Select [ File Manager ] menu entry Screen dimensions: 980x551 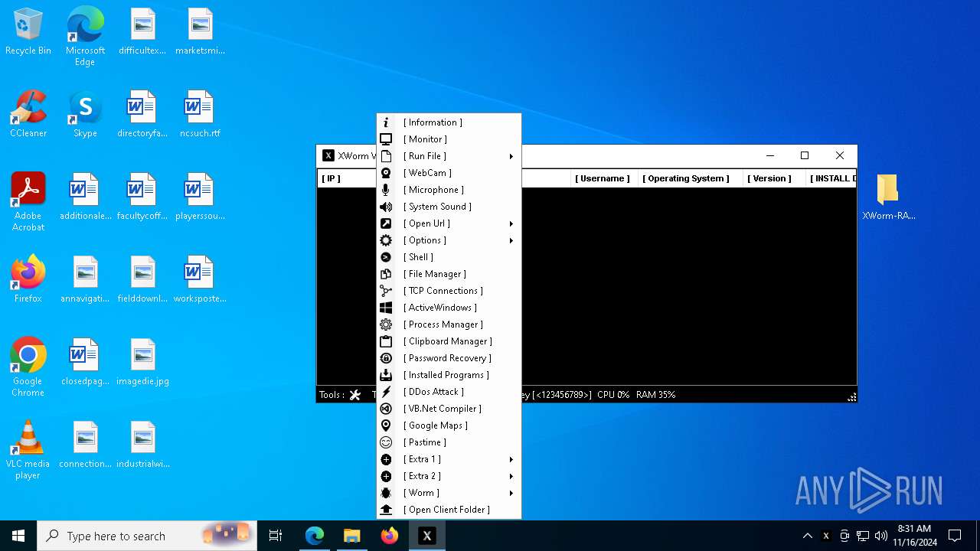tap(449, 274)
